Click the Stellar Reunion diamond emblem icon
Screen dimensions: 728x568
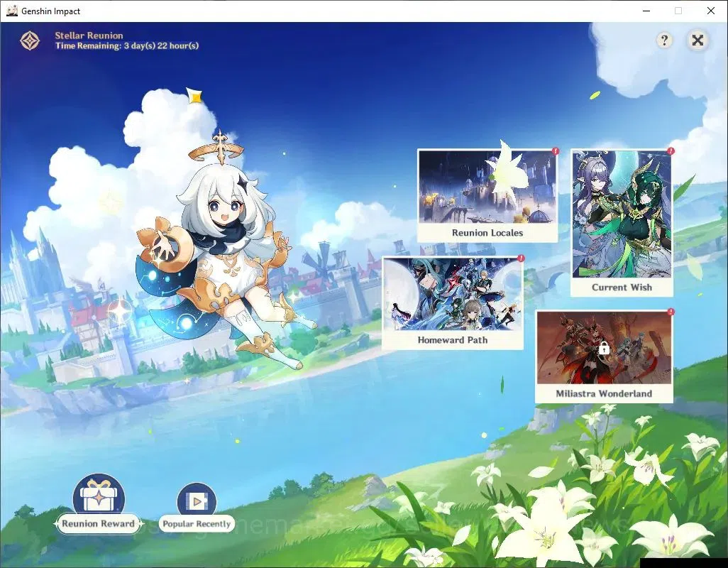[30, 40]
